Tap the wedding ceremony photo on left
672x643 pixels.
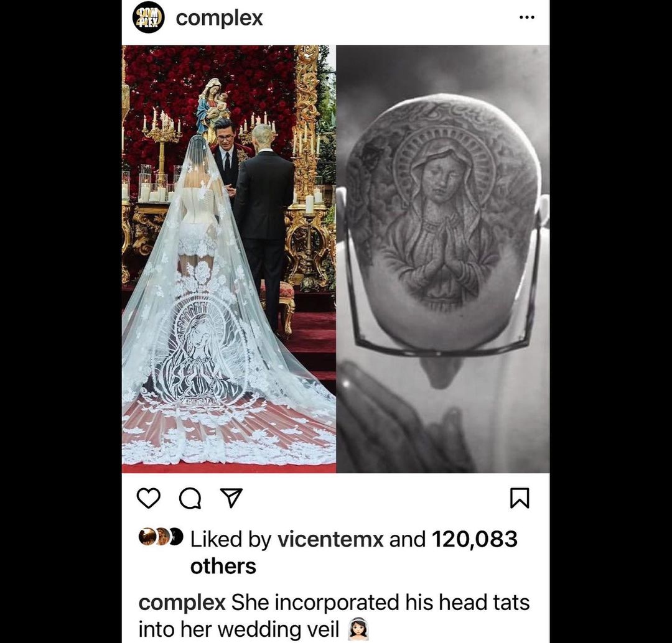(229, 259)
